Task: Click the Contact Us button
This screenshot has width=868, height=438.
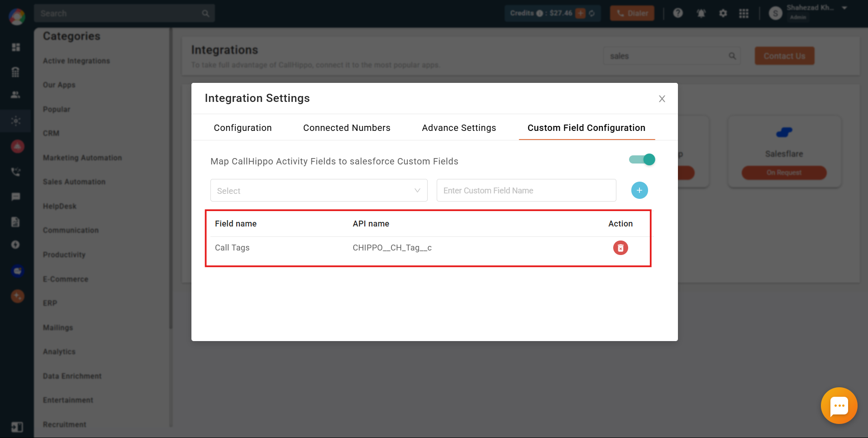Action: (x=784, y=56)
